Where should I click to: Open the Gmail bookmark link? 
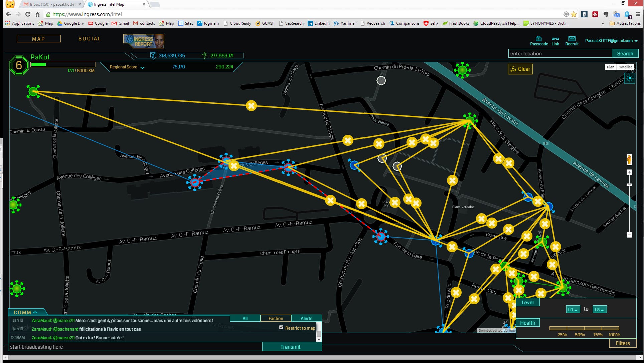coord(120,23)
